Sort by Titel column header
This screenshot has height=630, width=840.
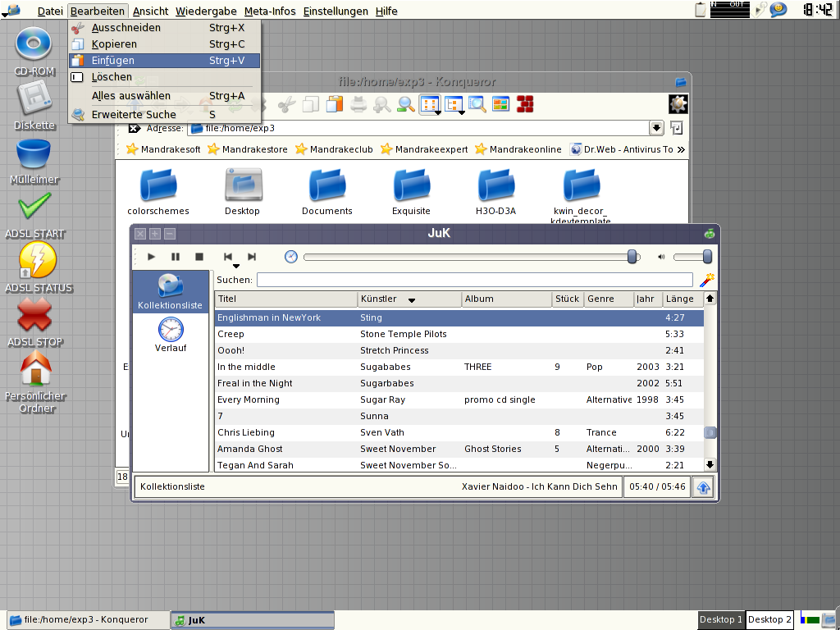tap(286, 299)
